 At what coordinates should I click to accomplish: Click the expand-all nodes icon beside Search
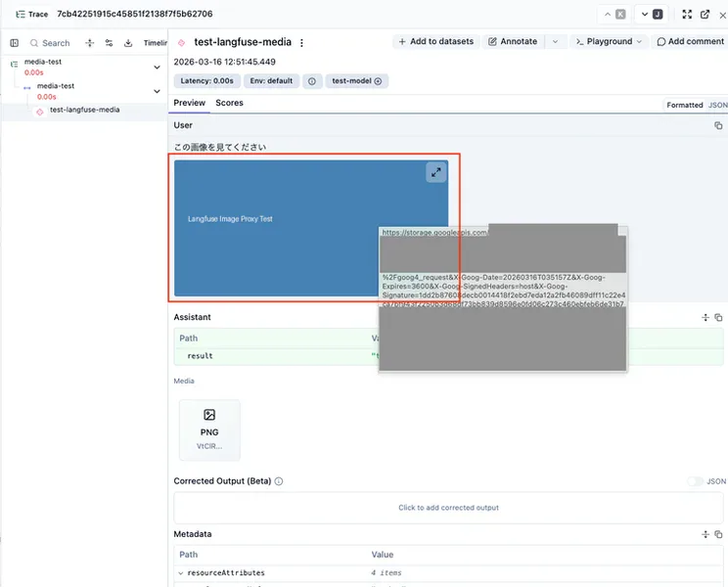pos(90,43)
